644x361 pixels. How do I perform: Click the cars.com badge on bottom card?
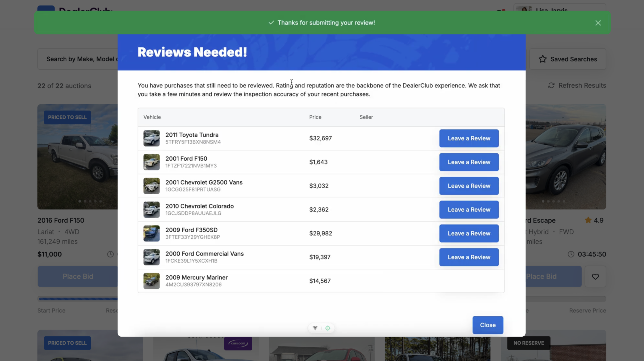pos(238,343)
